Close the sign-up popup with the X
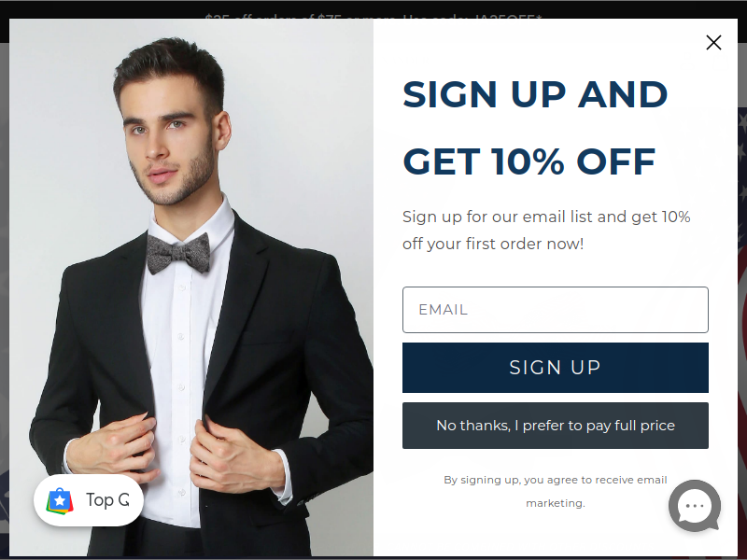Screen dimensions: 747x560 [713, 42]
